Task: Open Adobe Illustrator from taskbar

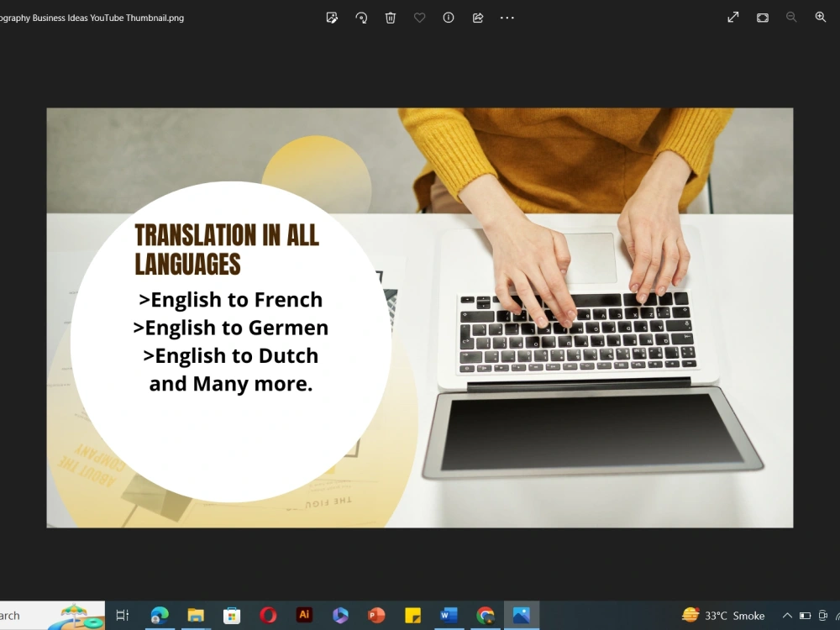Action: click(304, 615)
